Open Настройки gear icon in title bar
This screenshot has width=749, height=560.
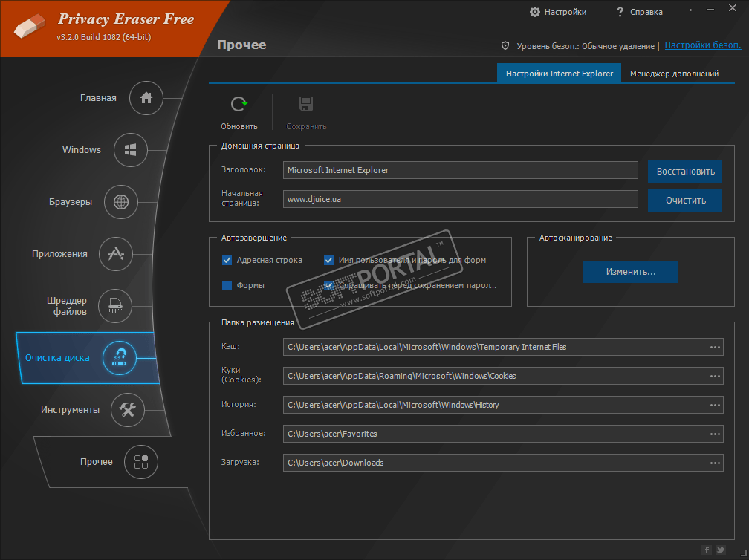click(x=535, y=12)
